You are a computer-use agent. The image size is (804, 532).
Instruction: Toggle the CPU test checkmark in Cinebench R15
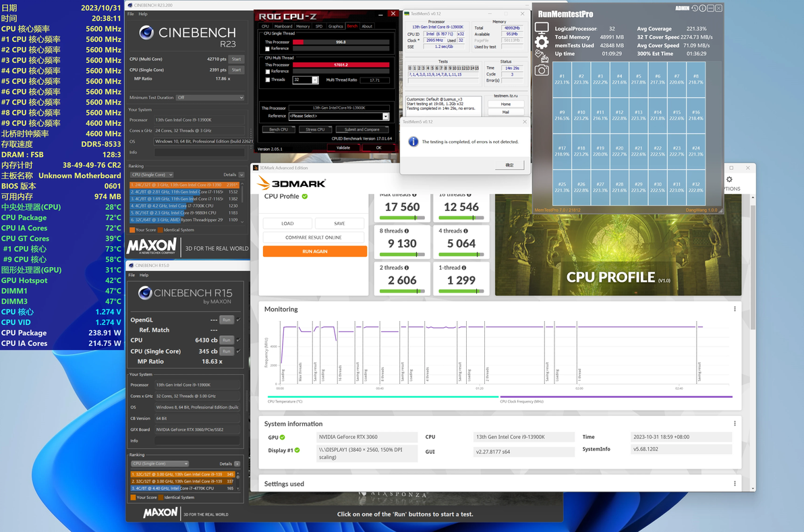[238, 340]
